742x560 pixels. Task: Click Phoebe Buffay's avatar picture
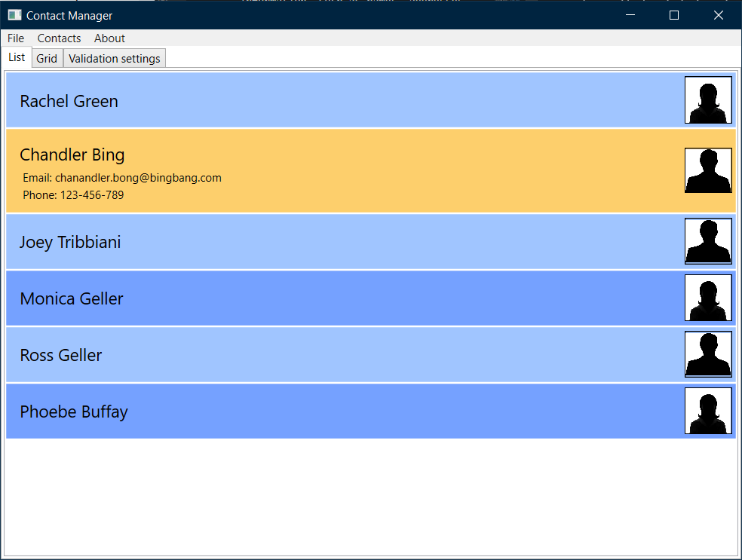coord(708,411)
